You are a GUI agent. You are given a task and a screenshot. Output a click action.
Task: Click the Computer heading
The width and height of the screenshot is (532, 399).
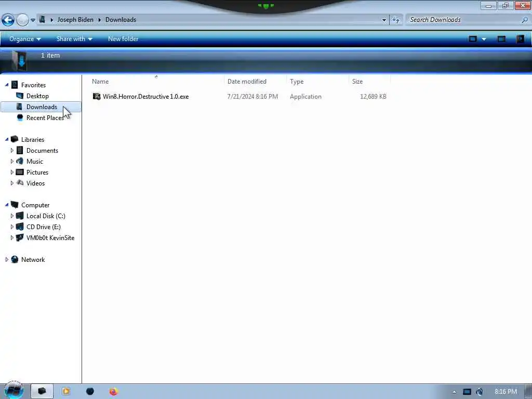tap(35, 205)
